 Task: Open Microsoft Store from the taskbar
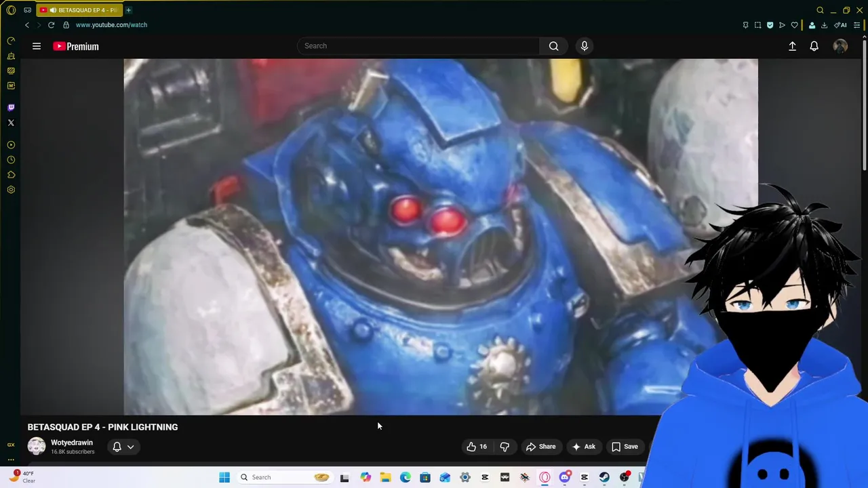coord(425,477)
